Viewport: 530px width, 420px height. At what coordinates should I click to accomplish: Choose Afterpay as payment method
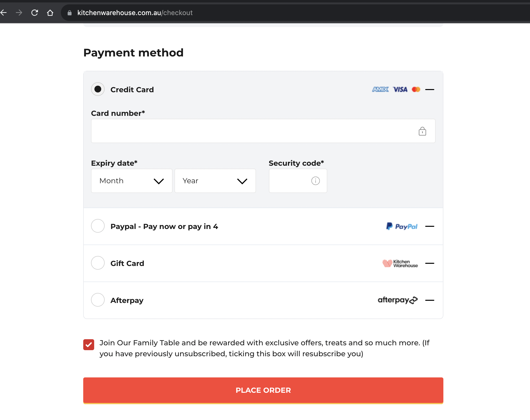[x=98, y=300]
